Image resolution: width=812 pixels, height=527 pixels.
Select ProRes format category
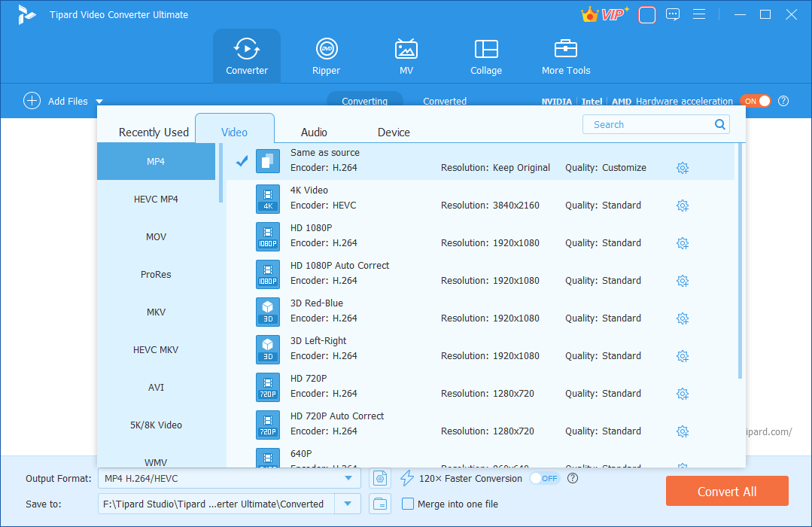click(x=156, y=275)
